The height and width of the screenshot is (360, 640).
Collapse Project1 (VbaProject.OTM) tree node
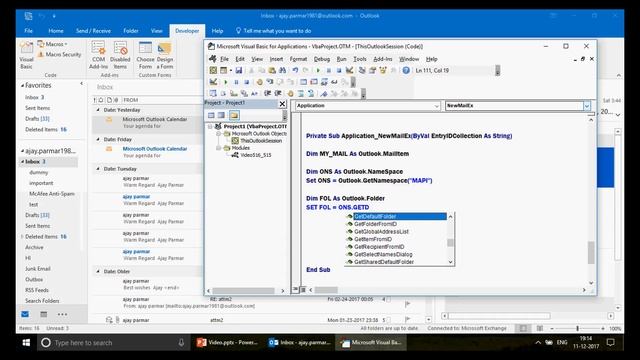click(x=211, y=127)
